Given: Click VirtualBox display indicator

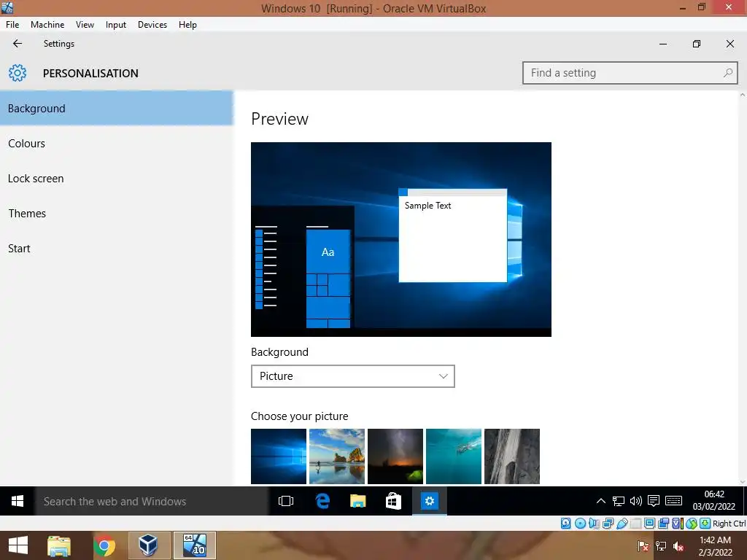Looking at the screenshot, I should pyautogui.click(x=649, y=524).
